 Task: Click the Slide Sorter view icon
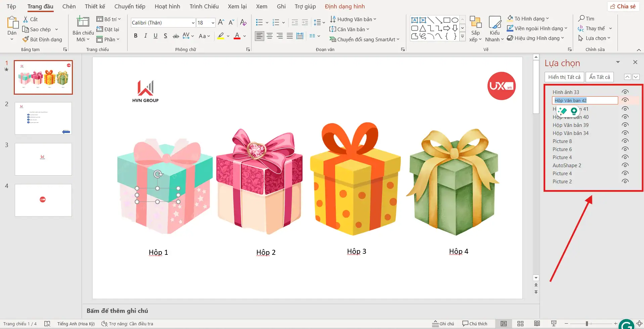(521, 324)
